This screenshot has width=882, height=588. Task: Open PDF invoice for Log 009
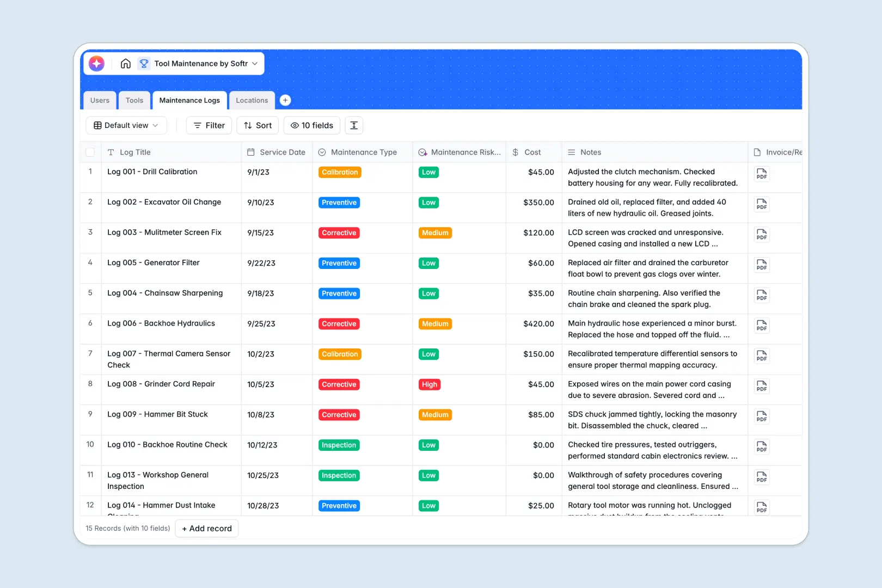coord(762,416)
